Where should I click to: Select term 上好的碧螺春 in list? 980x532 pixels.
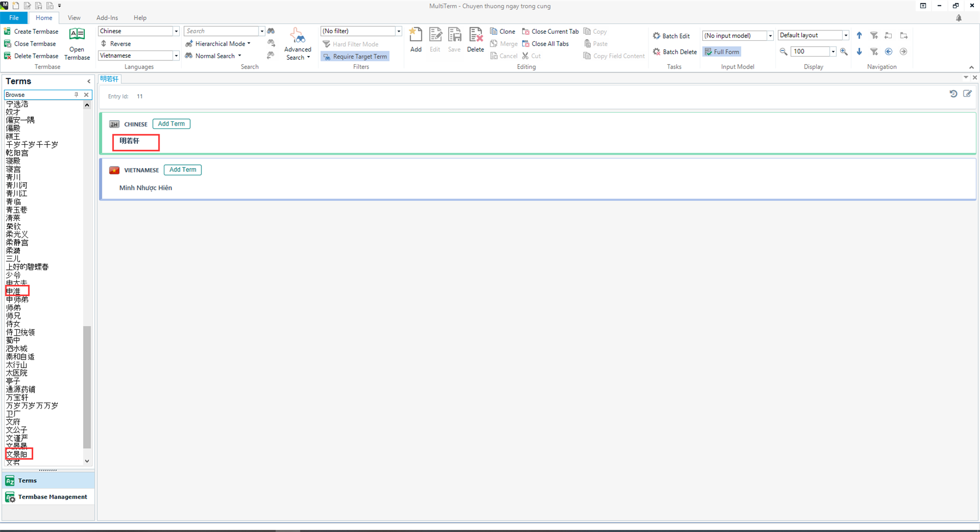pos(27,267)
